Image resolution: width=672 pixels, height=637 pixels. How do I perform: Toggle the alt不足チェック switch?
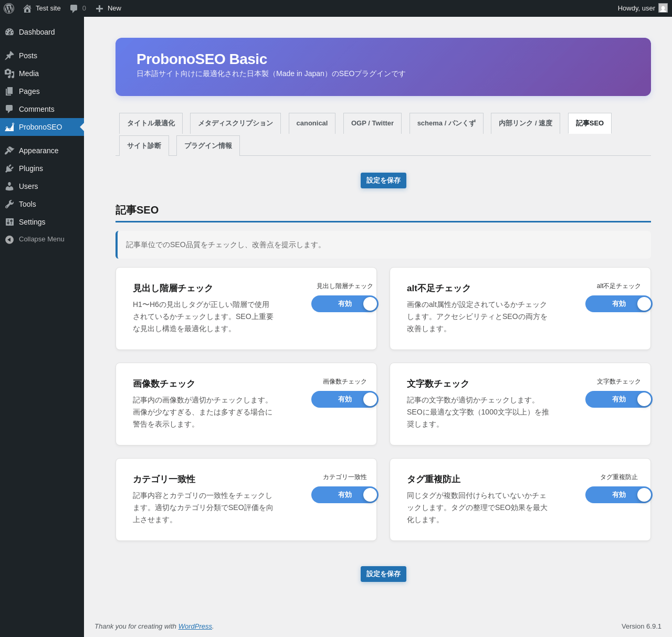[619, 304]
